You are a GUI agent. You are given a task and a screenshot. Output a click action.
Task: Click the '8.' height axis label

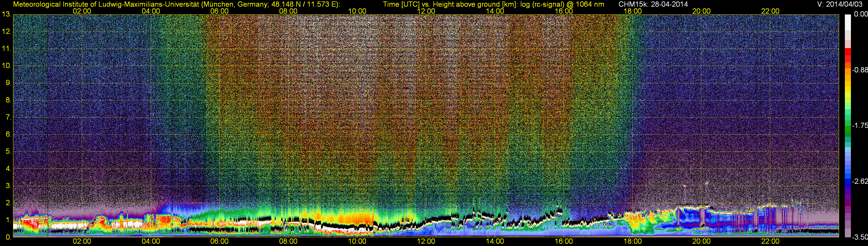pyautogui.click(x=8, y=100)
